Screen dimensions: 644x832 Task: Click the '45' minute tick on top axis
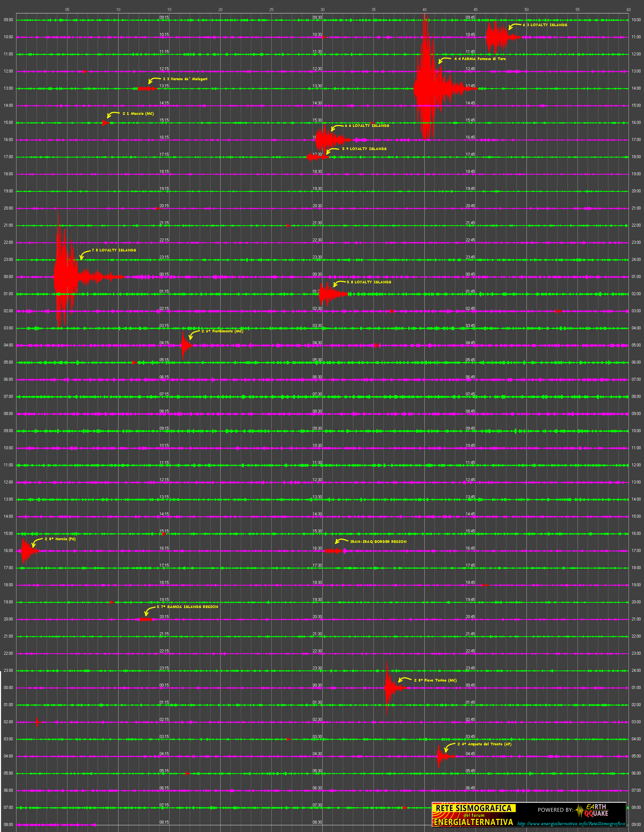coord(475,9)
